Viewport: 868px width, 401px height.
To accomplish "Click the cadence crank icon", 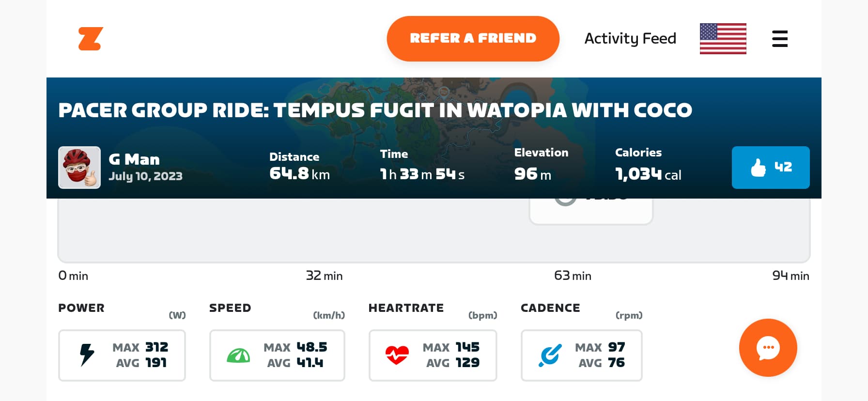I will (x=550, y=355).
